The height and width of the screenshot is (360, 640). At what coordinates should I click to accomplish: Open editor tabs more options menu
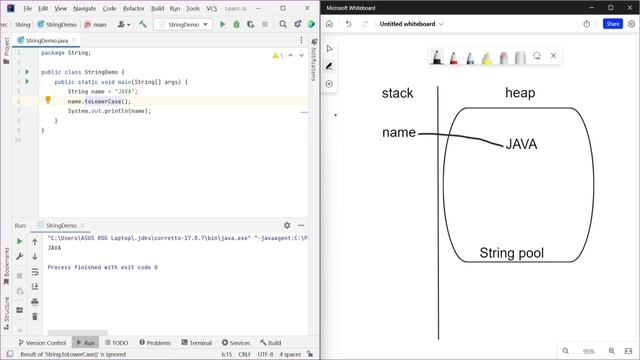click(x=301, y=40)
